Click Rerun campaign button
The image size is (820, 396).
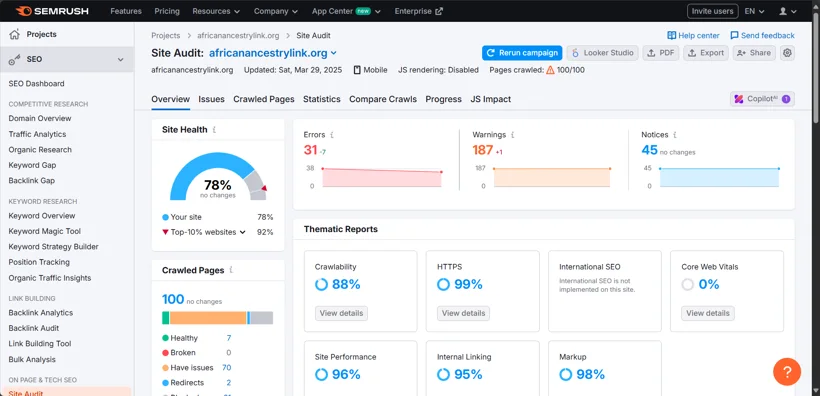point(522,53)
